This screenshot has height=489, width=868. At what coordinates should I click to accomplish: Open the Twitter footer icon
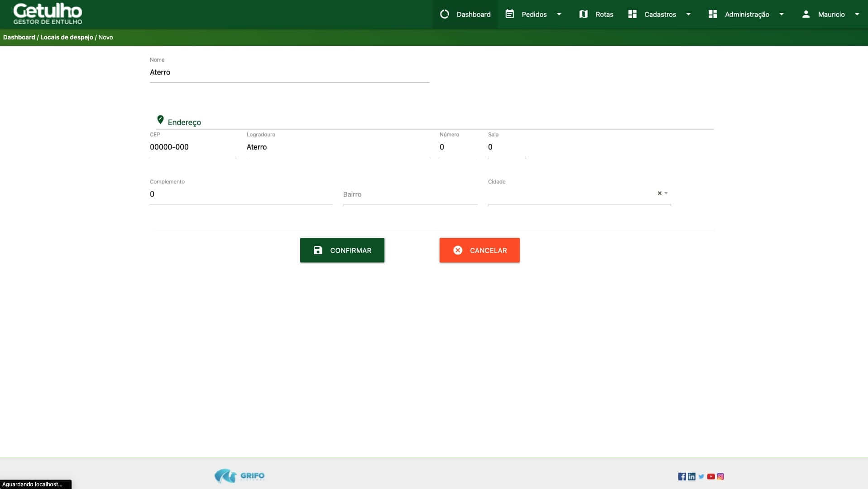701,476
